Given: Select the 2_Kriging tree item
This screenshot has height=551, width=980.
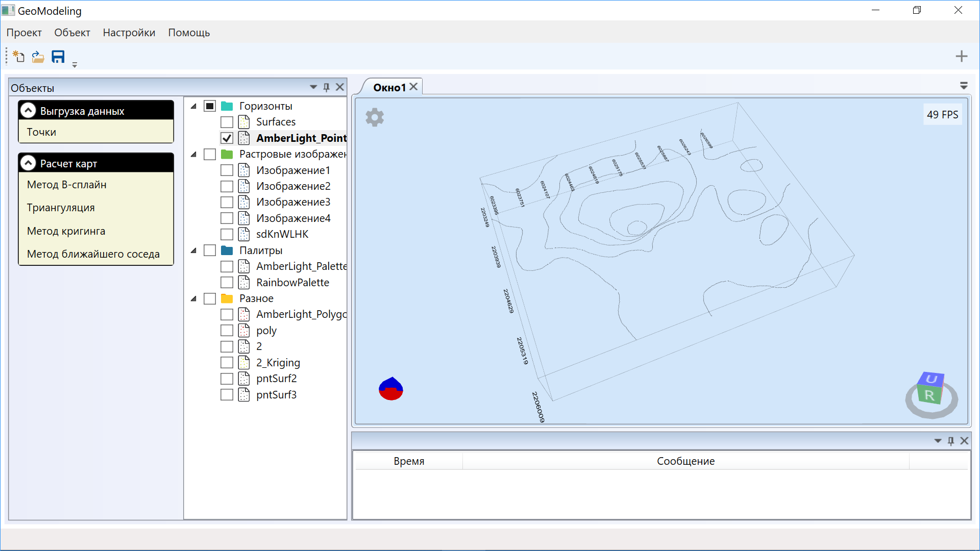Looking at the screenshot, I should point(278,363).
